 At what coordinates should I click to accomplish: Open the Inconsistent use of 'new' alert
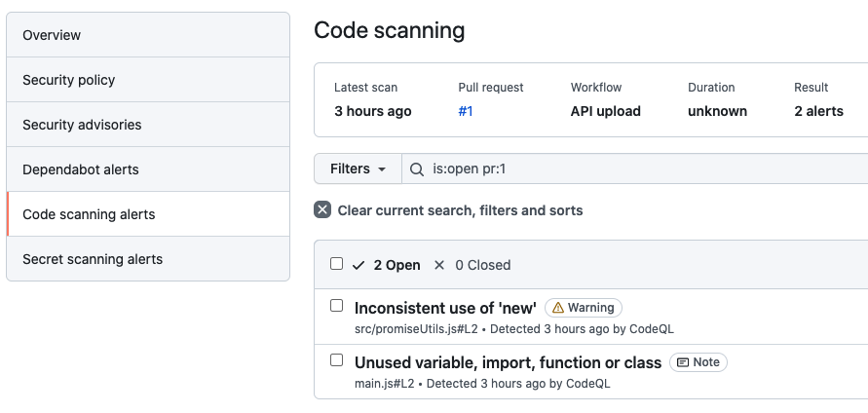tap(445, 308)
